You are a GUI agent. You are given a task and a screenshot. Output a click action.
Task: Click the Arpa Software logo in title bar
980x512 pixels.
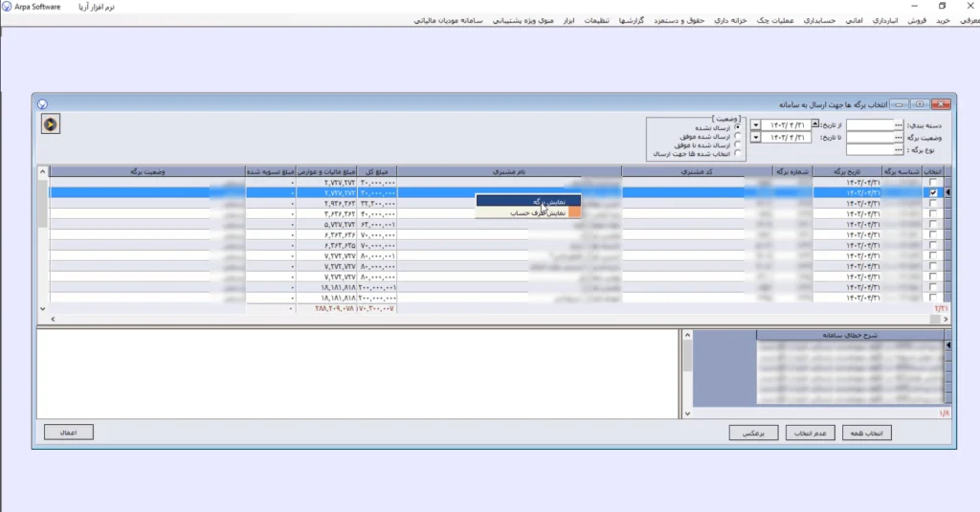9,7
